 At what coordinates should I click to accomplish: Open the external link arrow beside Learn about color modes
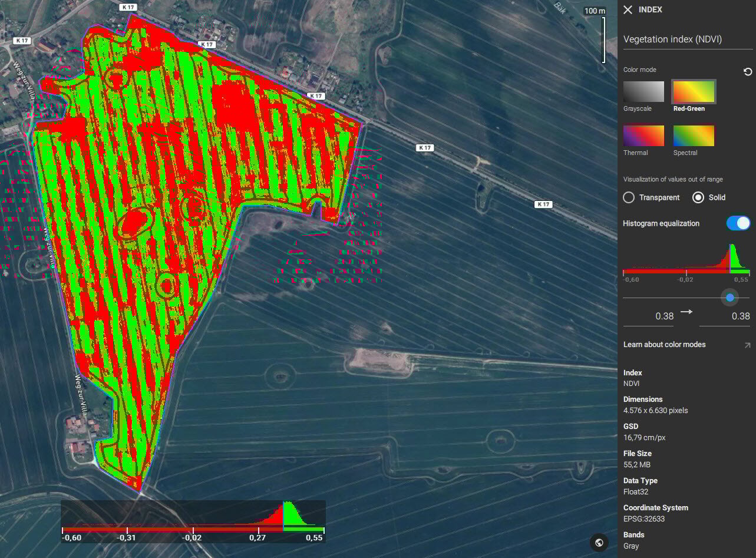(x=748, y=344)
